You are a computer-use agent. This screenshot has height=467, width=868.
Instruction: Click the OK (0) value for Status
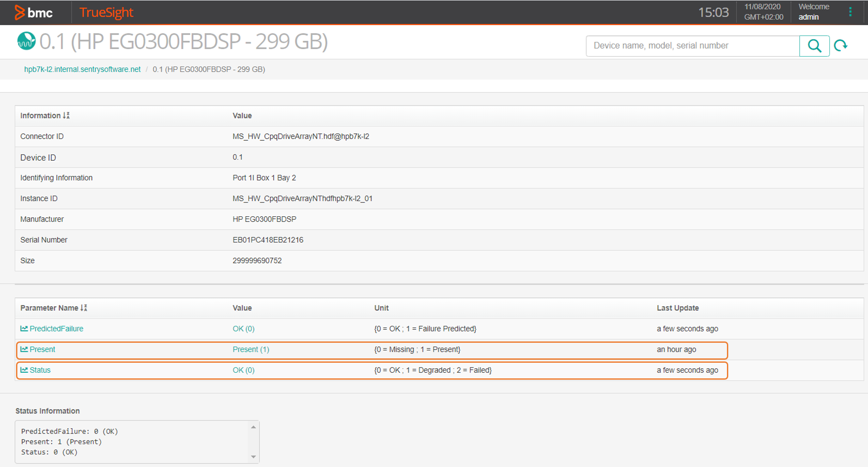click(243, 370)
